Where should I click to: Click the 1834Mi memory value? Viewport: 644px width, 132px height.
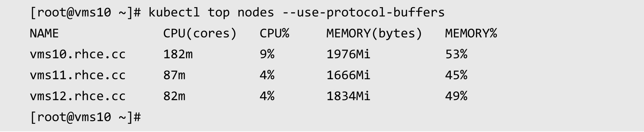pyautogui.click(x=348, y=96)
